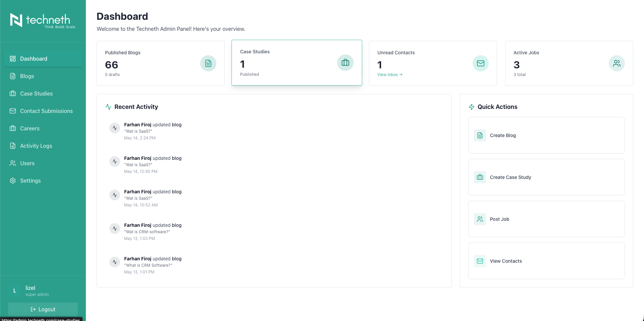Click the Logout button
Screen dimensions: 644x321
tap(43, 309)
